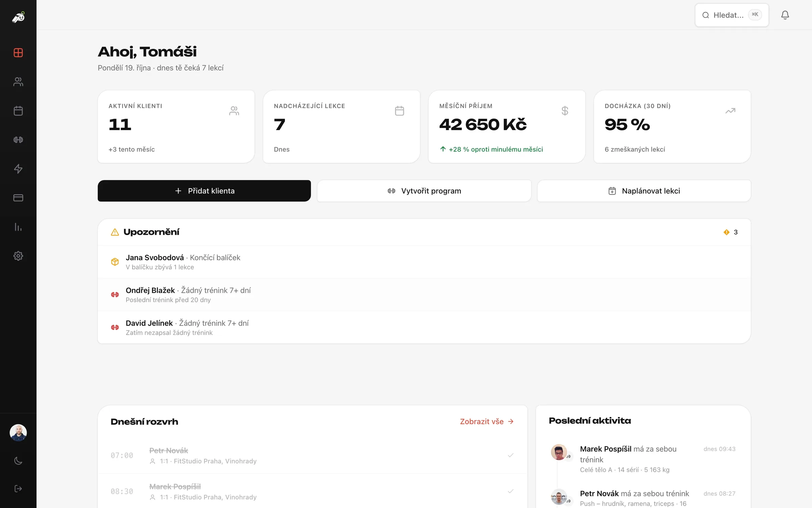Open the Nadcházející lekce stat card
Screen dimensions: 812x508
tap(342, 127)
